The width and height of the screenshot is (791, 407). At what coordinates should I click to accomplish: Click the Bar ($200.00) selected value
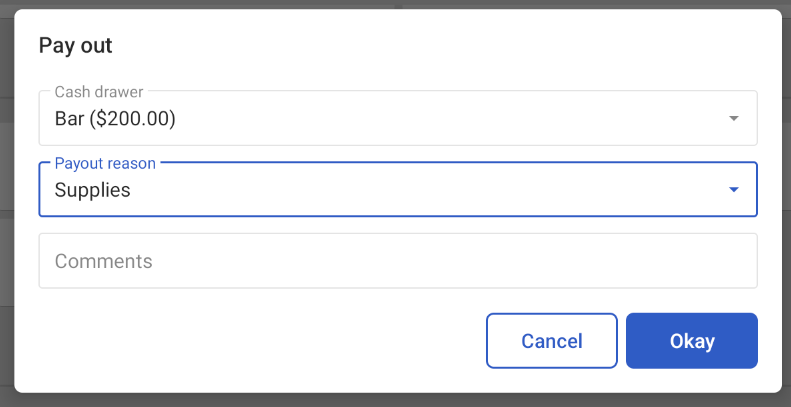point(115,119)
